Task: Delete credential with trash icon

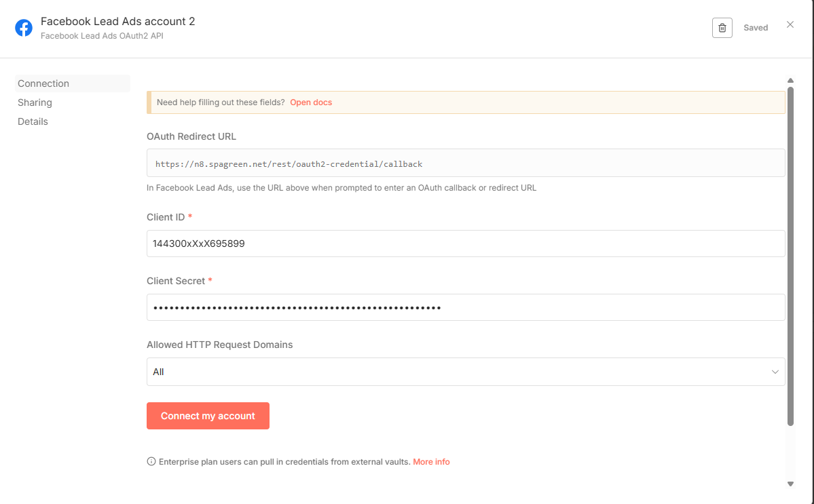Action: 722,28
